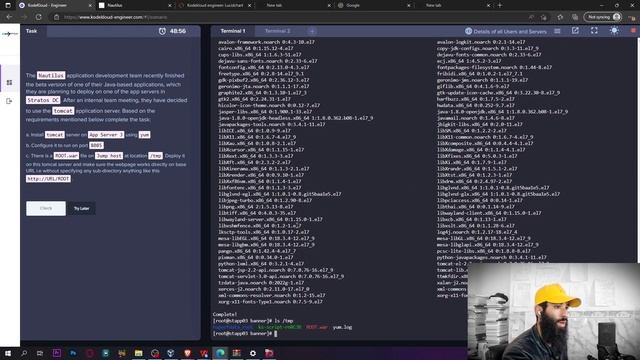Viewport: 640px width, 360px height.
Task: Add a new terminal with plus button
Action: [312, 31]
